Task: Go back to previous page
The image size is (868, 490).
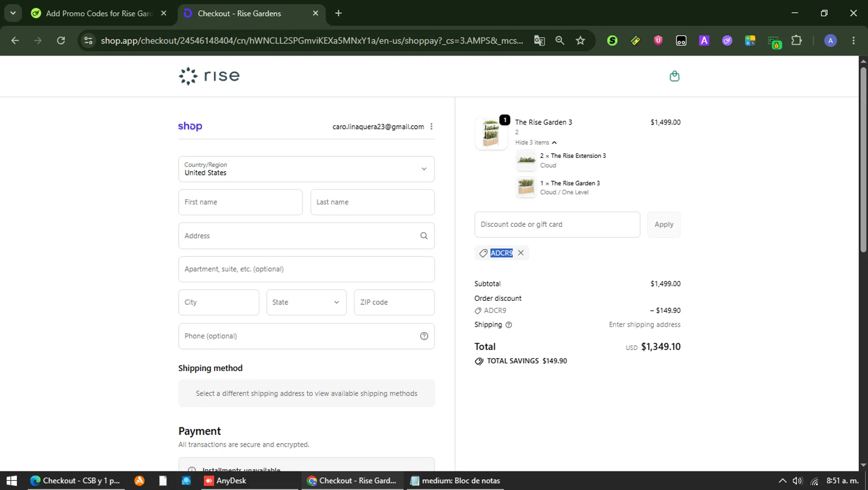Action: [15, 40]
